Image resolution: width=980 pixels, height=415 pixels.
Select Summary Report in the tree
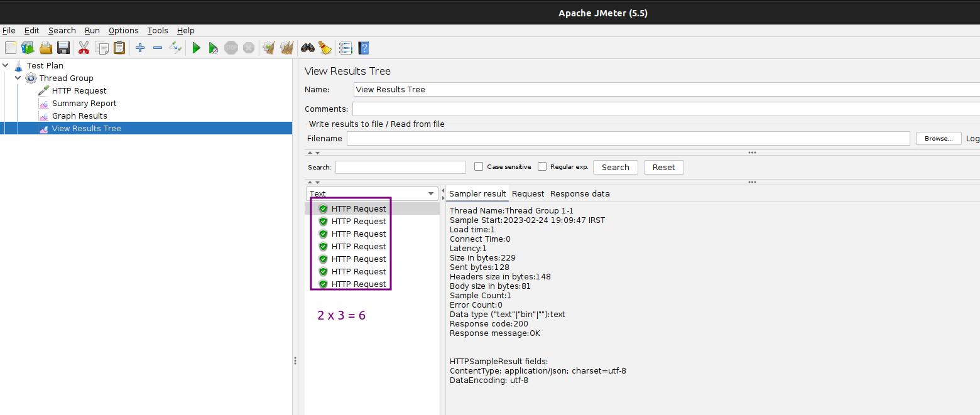(x=84, y=103)
